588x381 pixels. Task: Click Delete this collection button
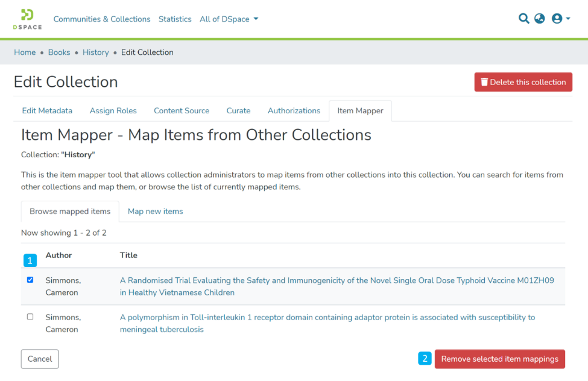pos(523,82)
